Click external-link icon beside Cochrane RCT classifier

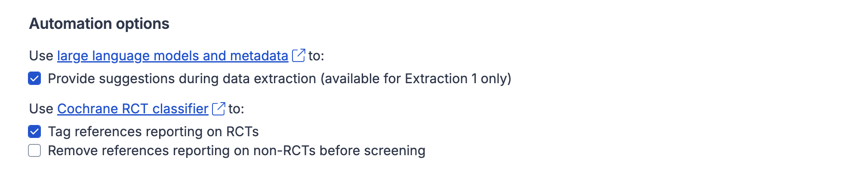219,109
